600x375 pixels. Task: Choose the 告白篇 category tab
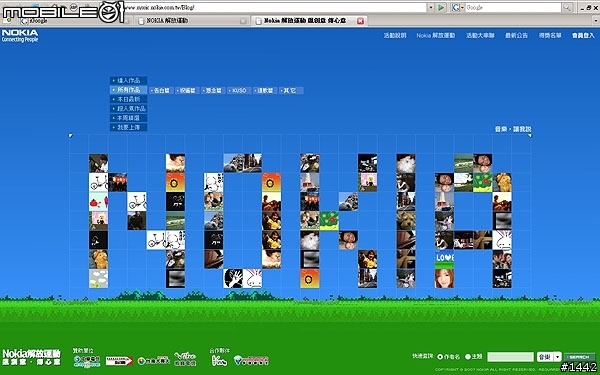[x=161, y=91]
